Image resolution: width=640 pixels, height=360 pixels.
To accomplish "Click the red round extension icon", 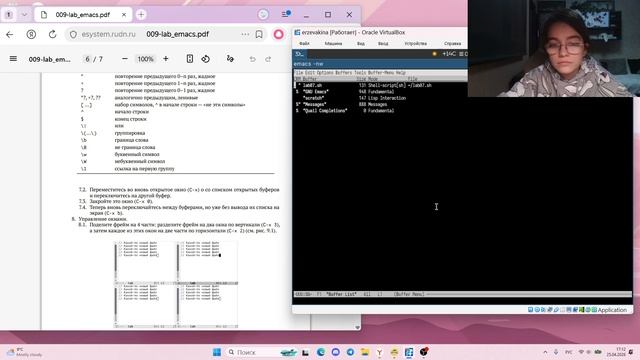I will tap(278, 34).
